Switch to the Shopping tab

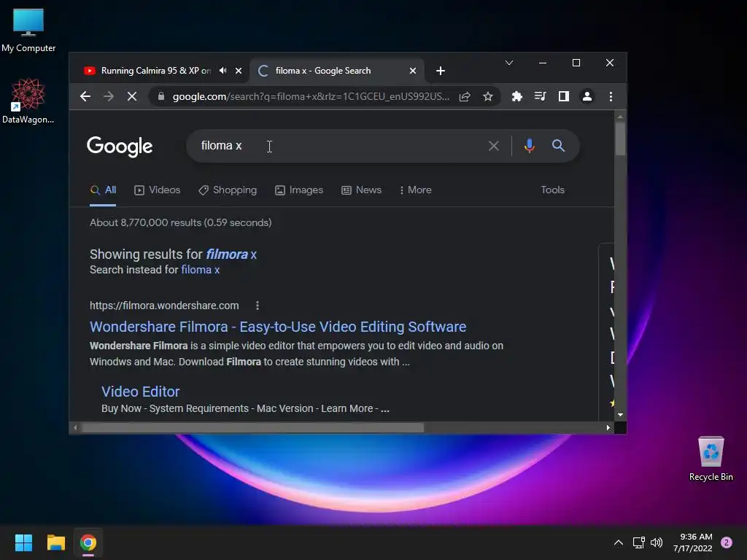coord(228,190)
